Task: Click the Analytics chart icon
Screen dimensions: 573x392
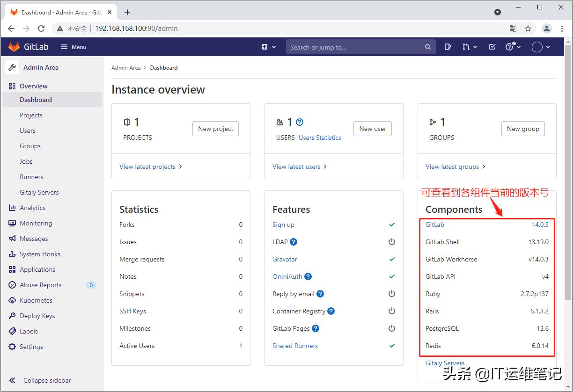Action: [12, 208]
